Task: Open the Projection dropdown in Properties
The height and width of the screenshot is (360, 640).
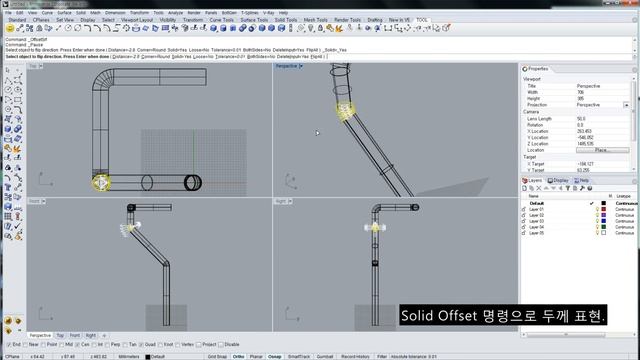Action: [x=626, y=105]
